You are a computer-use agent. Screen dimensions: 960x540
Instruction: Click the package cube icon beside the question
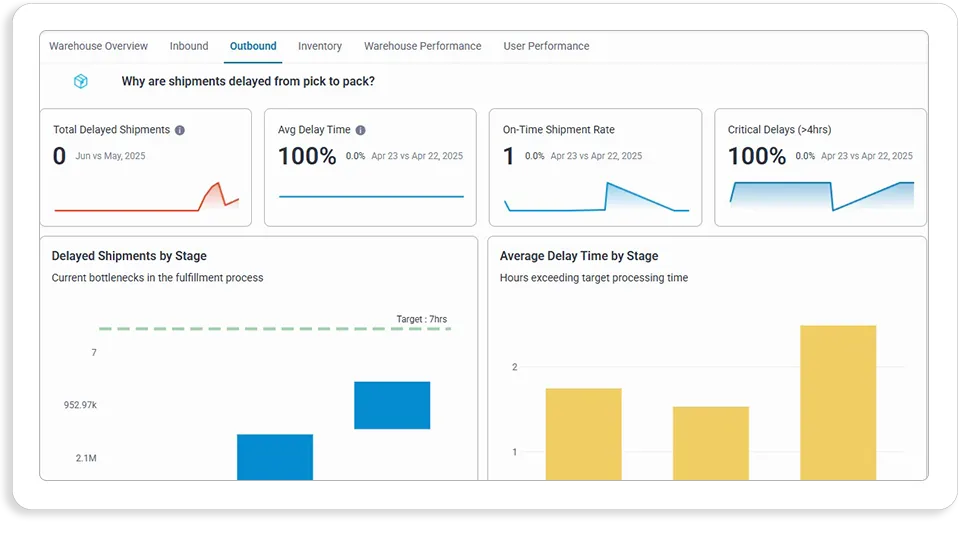[81, 81]
